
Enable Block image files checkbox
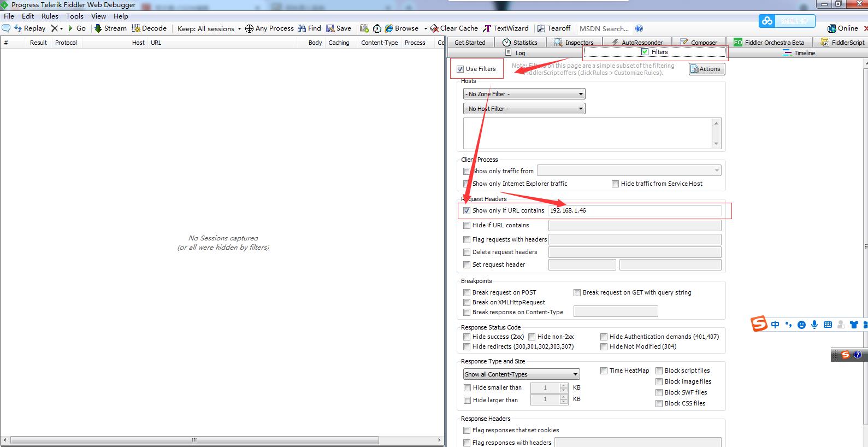click(x=659, y=381)
